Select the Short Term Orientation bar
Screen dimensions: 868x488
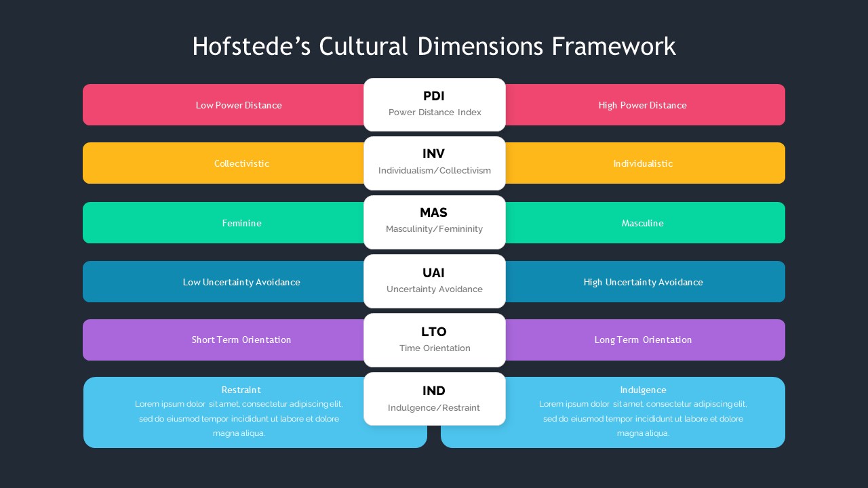224,340
